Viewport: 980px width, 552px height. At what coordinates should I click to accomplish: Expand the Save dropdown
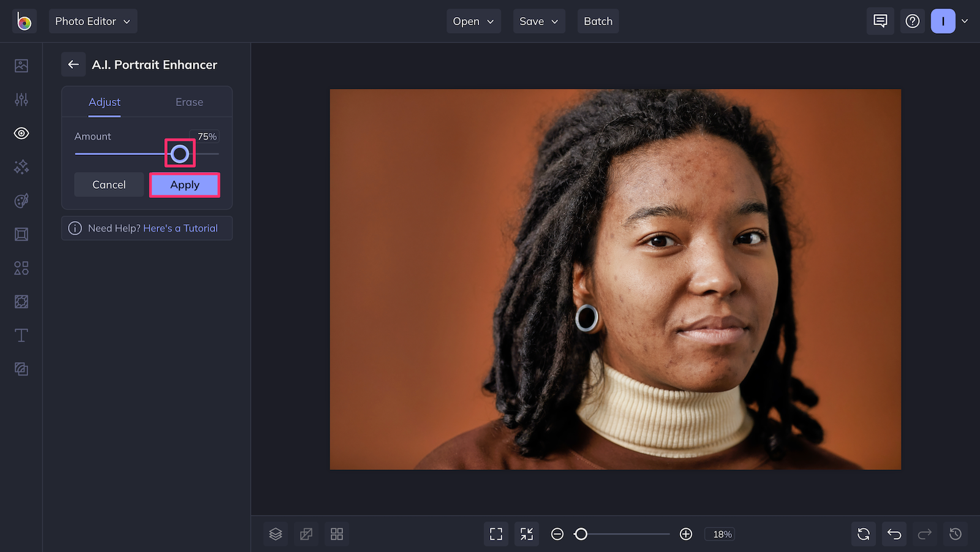coord(538,21)
